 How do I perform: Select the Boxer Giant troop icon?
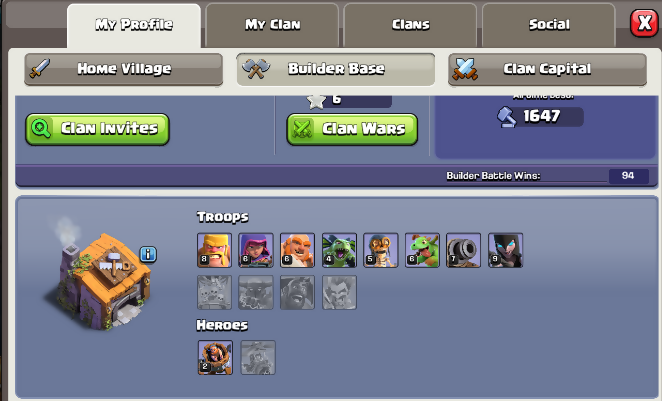pyautogui.click(x=297, y=250)
